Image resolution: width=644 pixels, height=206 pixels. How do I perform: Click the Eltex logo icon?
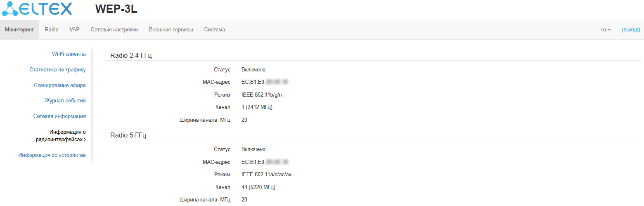pos(10,9)
